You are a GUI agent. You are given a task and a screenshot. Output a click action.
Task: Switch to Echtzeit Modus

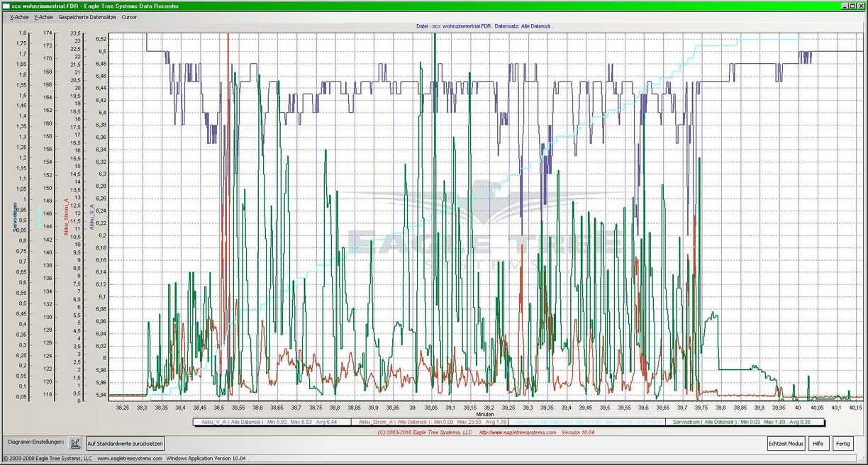(786, 444)
